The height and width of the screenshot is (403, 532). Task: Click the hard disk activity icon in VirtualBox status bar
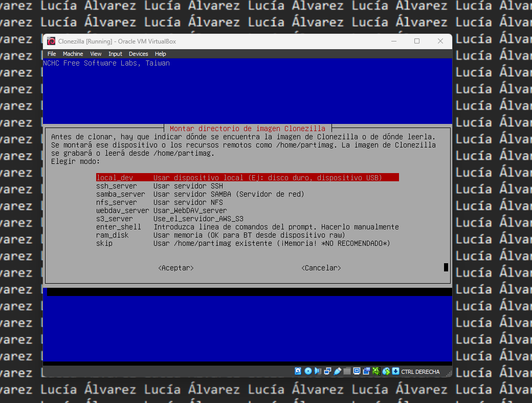tap(298, 371)
